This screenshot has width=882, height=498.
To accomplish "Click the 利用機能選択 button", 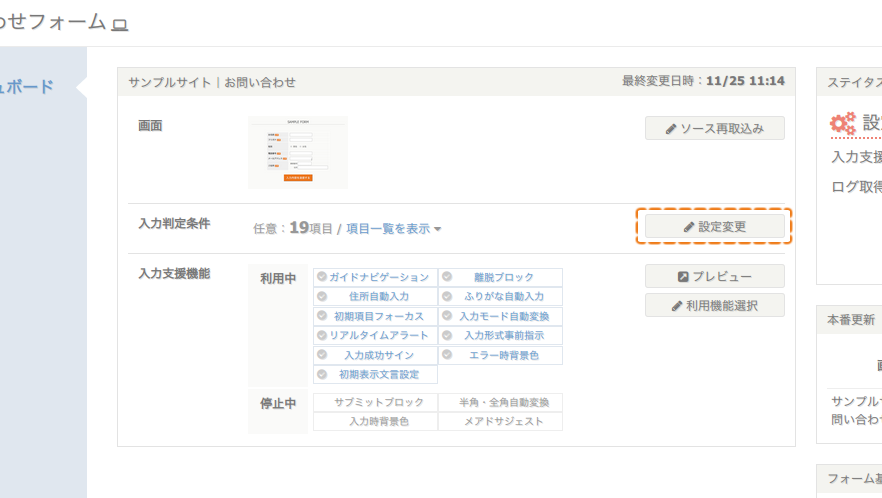I will (714, 306).
